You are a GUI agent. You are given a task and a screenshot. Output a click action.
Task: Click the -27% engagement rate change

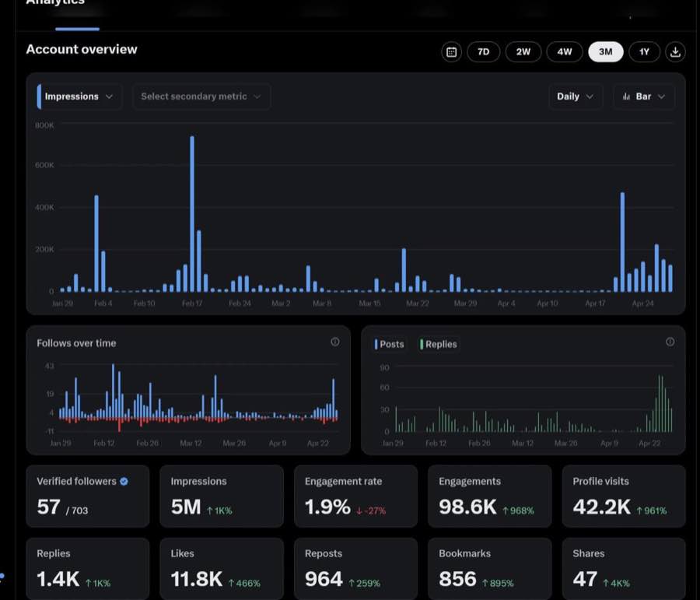click(371, 511)
